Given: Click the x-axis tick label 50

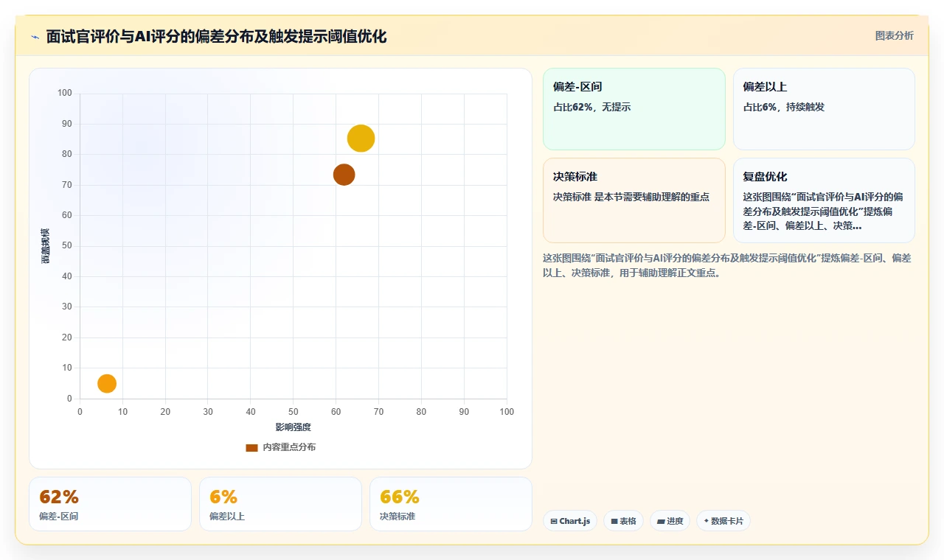Looking at the screenshot, I should pos(294,412).
